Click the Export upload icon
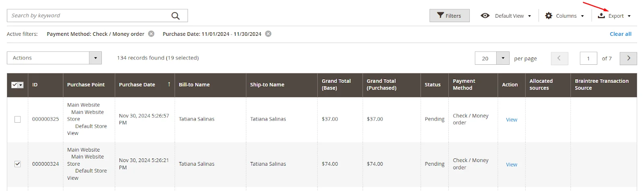This screenshot has width=644, height=191. coord(601,16)
